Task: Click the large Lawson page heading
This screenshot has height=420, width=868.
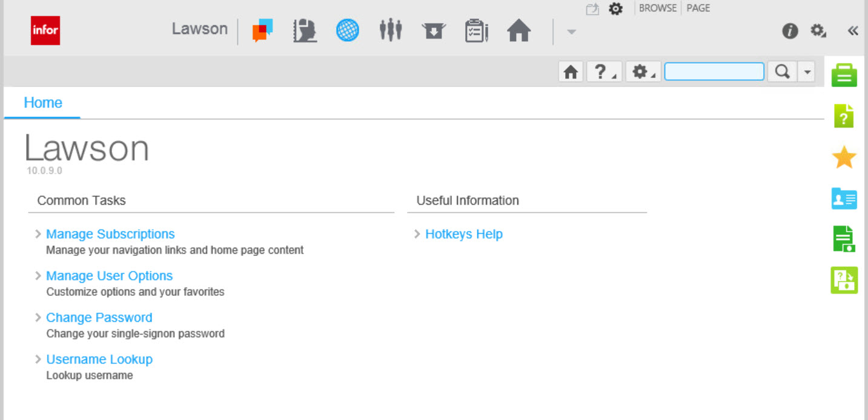Action: (87, 148)
